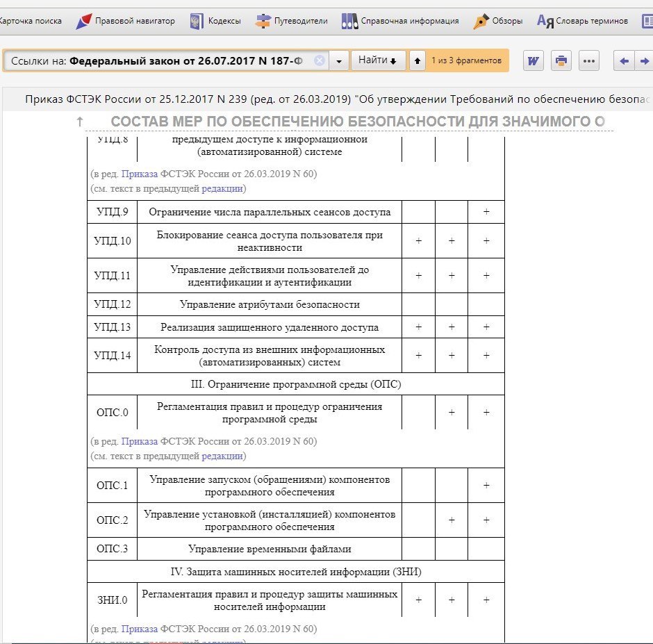The image size is (653, 644).
Task: Click Регламентация правил и процедур защиты машинных носителей
Action: pos(270,600)
